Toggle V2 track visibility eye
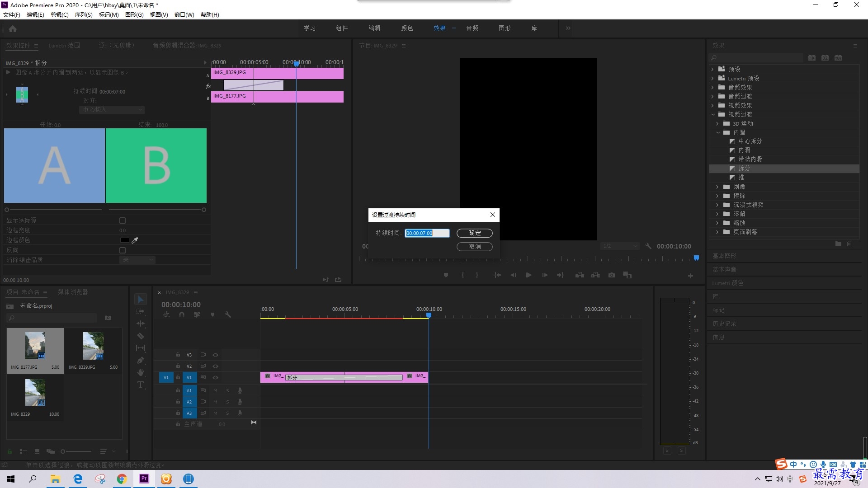Viewport: 868px width, 488px height. tap(216, 366)
